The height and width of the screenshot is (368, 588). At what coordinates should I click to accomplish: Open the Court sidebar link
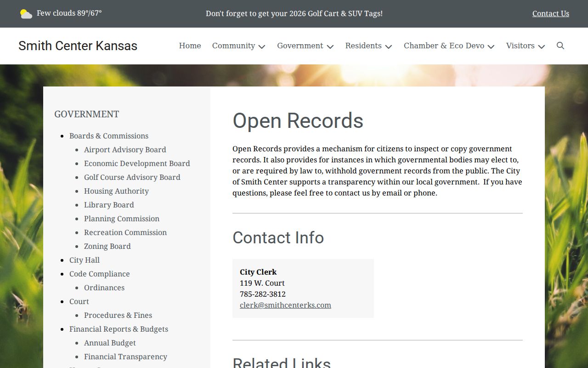[79, 301]
